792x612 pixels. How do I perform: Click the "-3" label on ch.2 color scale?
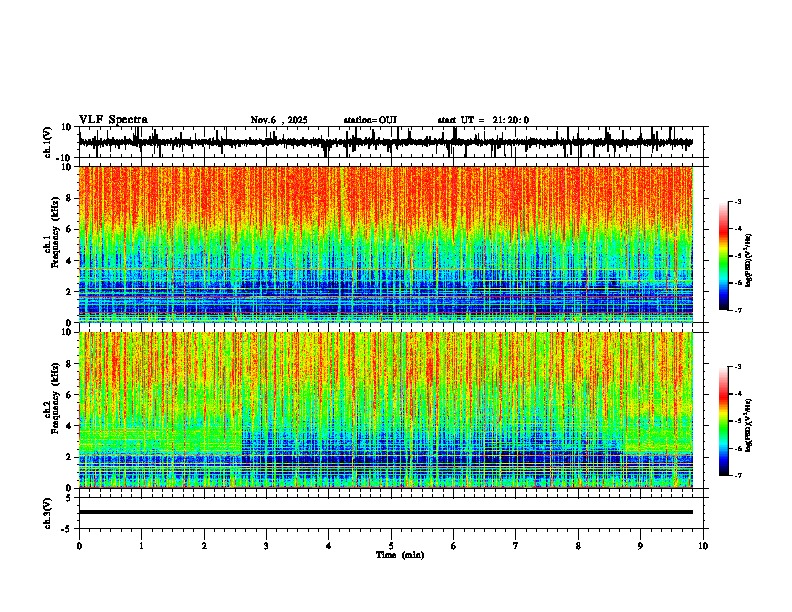click(x=737, y=367)
